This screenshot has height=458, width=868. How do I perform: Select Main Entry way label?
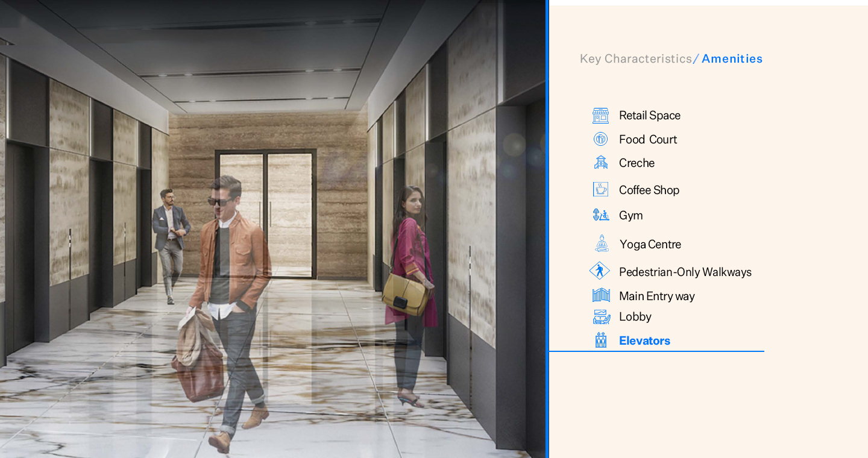657,296
